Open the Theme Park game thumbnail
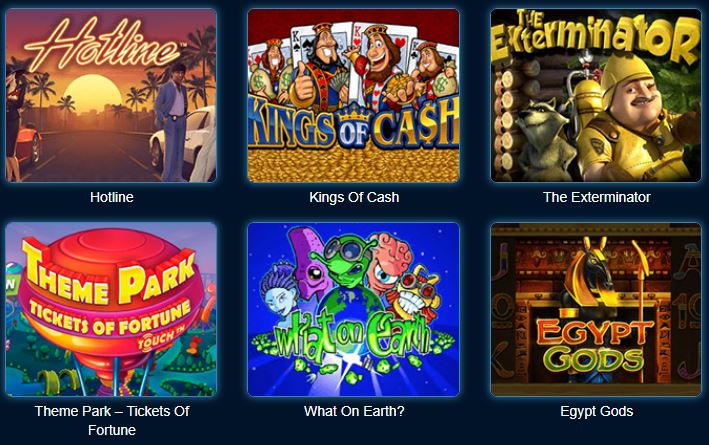Viewport: 709px width, 445px height. pyautogui.click(x=111, y=309)
